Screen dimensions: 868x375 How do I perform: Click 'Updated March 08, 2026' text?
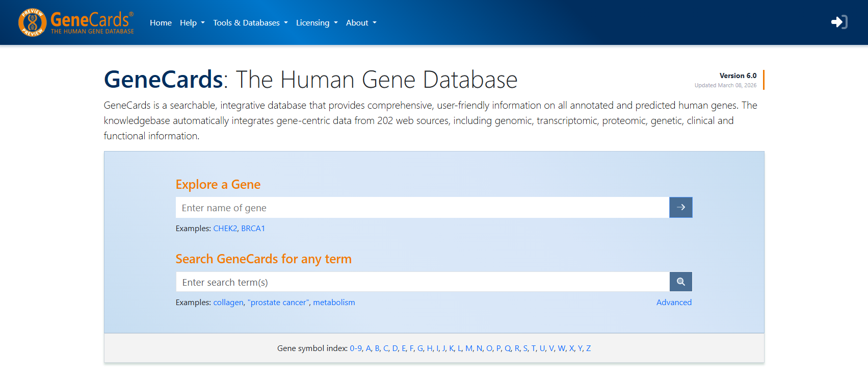725,85
